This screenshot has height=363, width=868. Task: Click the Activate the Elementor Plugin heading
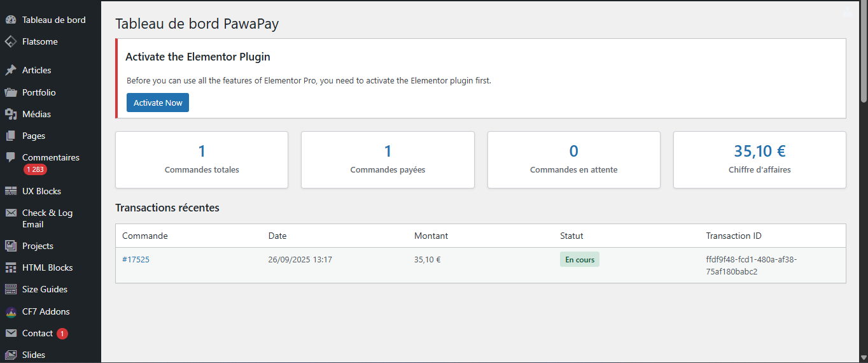[198, 57]
